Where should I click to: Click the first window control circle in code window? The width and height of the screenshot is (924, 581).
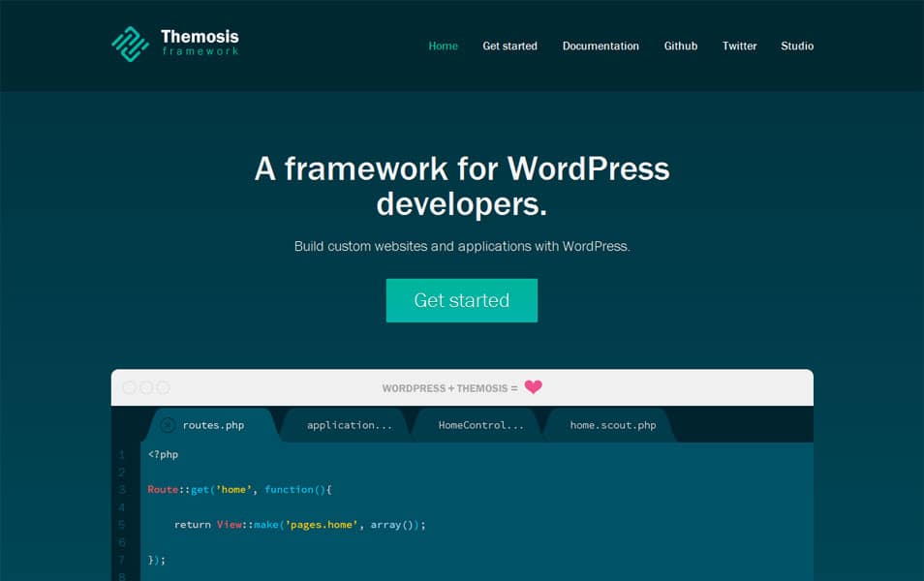click(x=129, y=387)
